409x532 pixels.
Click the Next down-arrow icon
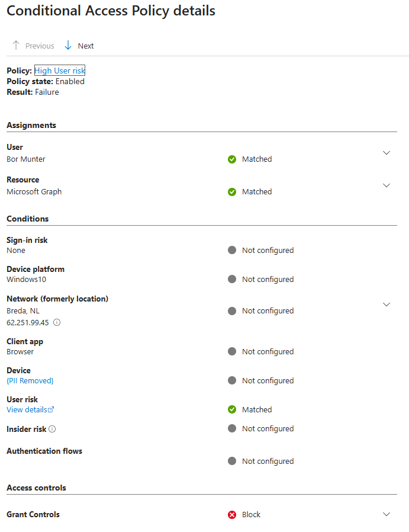tap(68, 46)
